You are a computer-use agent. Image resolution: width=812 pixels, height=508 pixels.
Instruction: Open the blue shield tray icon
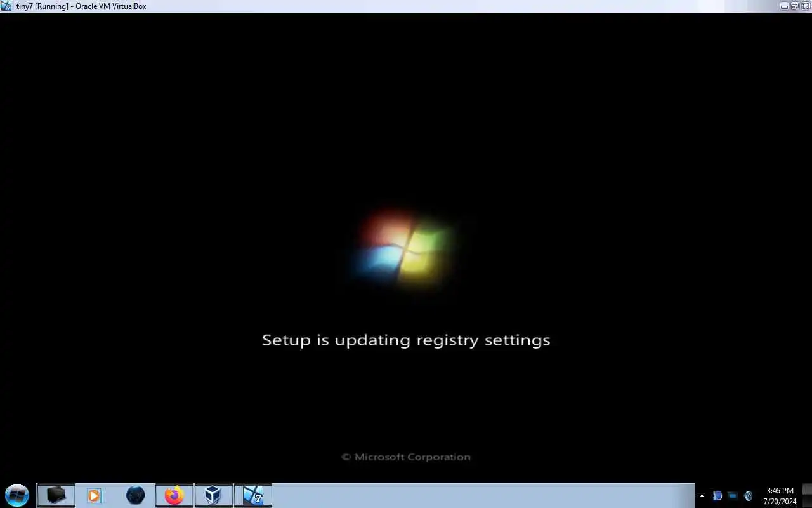pos(717,496)
